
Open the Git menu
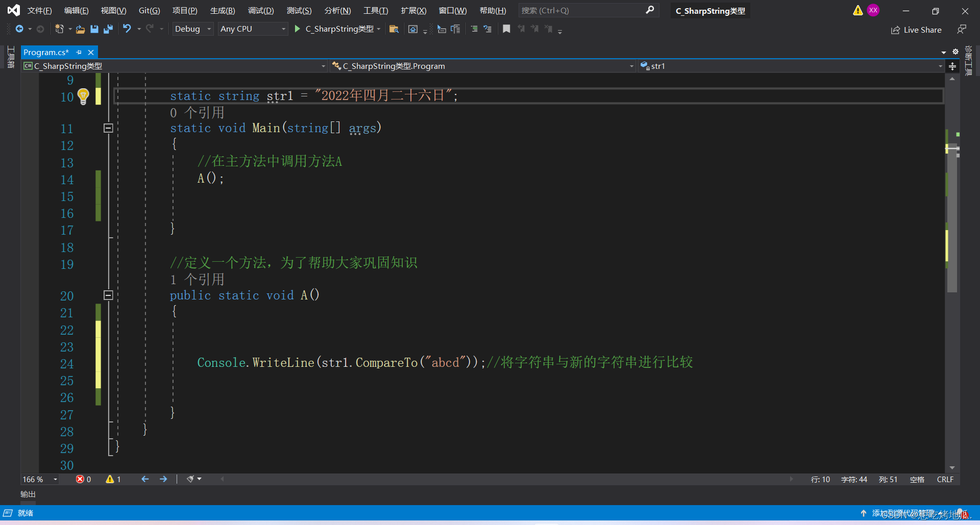tap(149, 10)
